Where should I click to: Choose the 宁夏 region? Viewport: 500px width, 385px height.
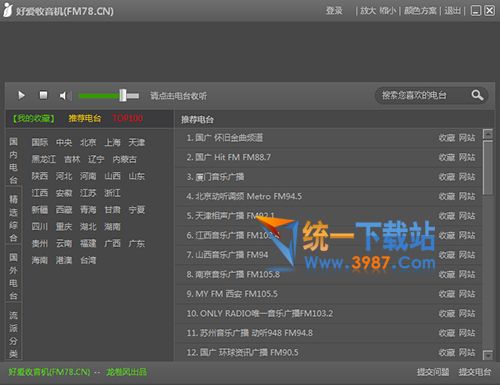[x=137, y=210]
